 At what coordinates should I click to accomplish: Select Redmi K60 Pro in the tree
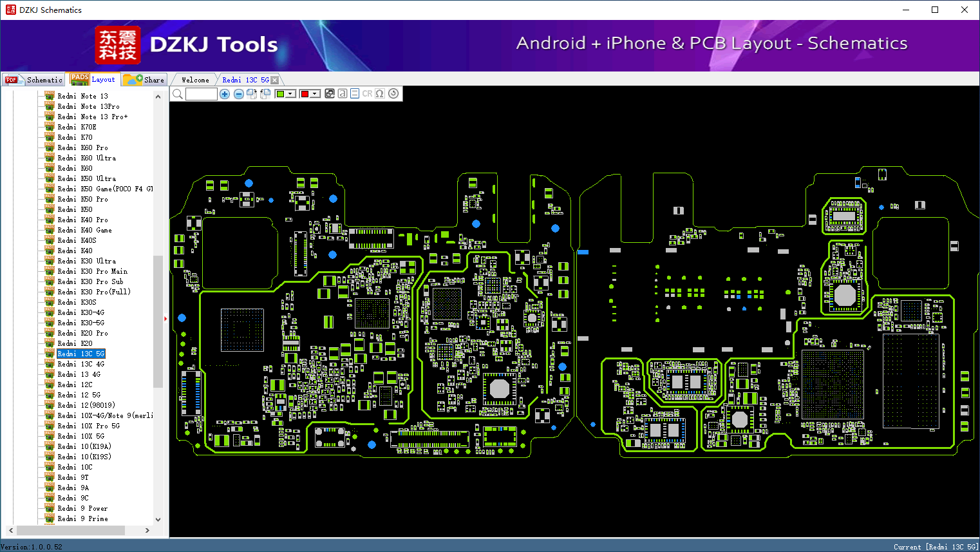pos(82,148)
